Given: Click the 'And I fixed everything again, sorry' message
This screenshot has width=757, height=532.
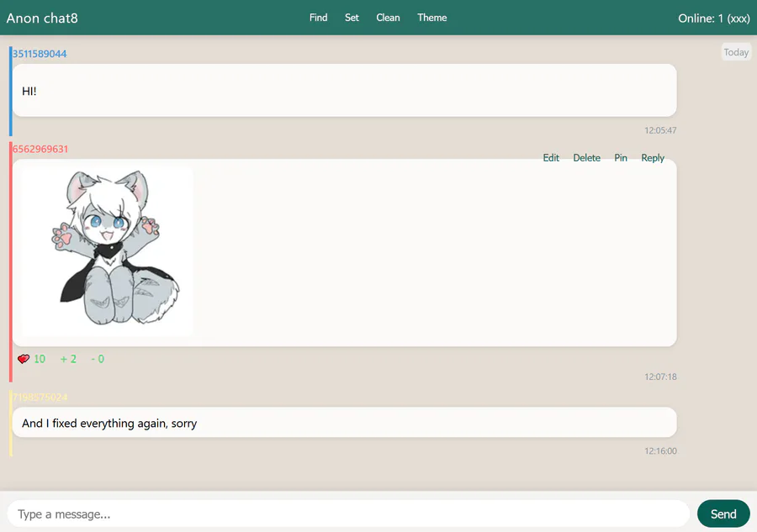Looking at the screenshot, I should (x=344, y=423).
